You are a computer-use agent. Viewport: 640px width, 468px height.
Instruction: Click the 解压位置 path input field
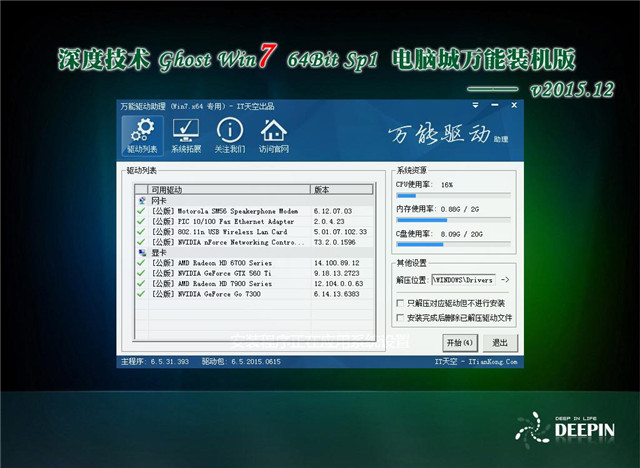pos(464,280)
